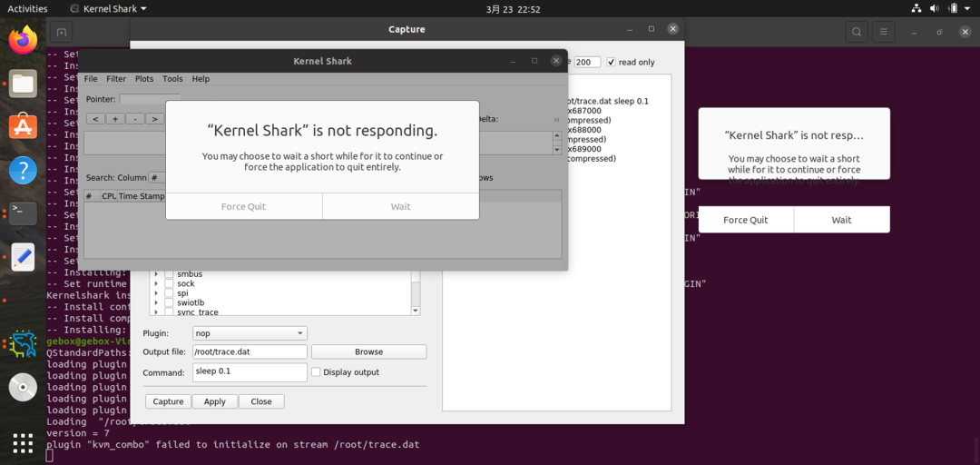Click the battery icon in the top bar
Screen dimensions: 980x465
953,9
